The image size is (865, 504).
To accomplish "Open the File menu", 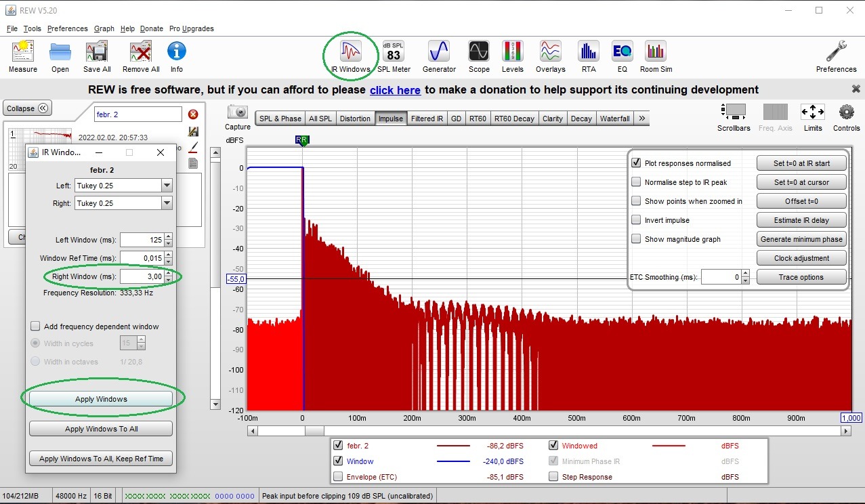I will [x=12, y=28].
